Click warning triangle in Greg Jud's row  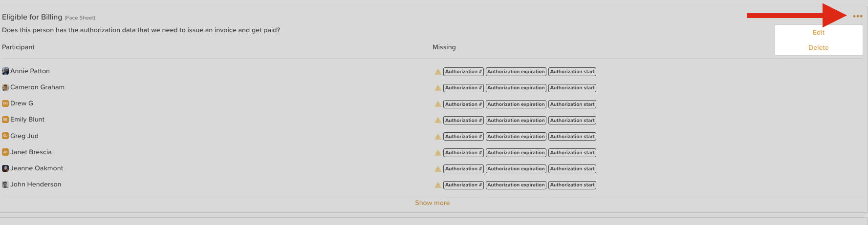point(438,137)
